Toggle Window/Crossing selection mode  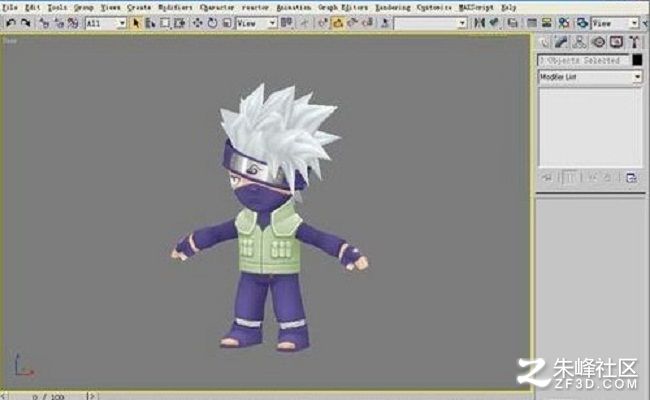[x=179, y=23]
